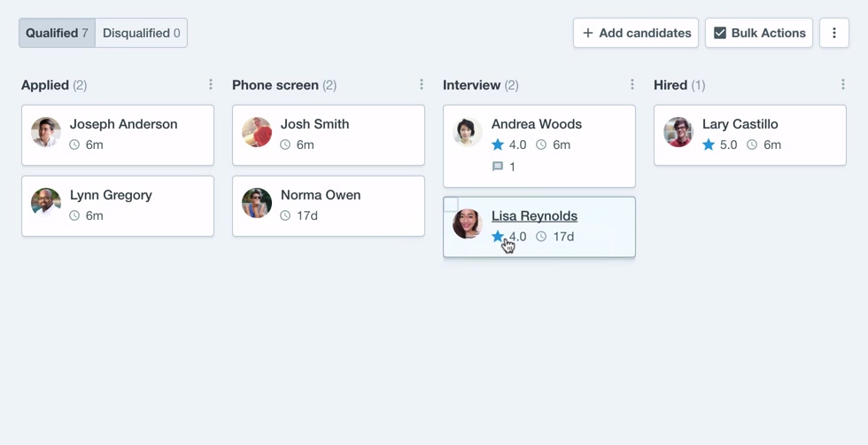Screen dimensions: 868x445
Task: Click the clock icon on Lisa Reynolds card
Action: (541, 237)
